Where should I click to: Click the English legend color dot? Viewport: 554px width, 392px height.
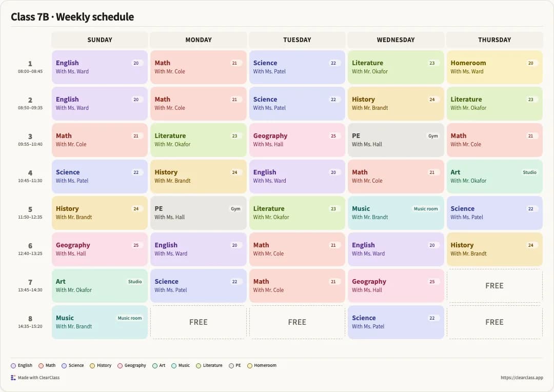[13, 365]
